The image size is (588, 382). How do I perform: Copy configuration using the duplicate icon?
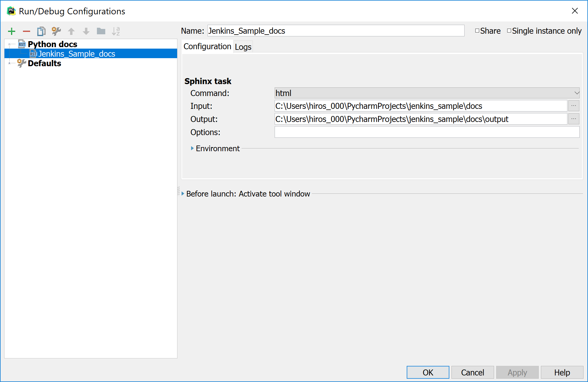coord(41,31)
